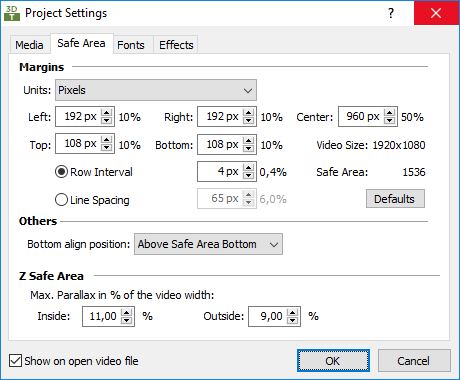Decrease Top margin with down arrow
The width and height of the screenshot is (460, 380).
(106, 148)
